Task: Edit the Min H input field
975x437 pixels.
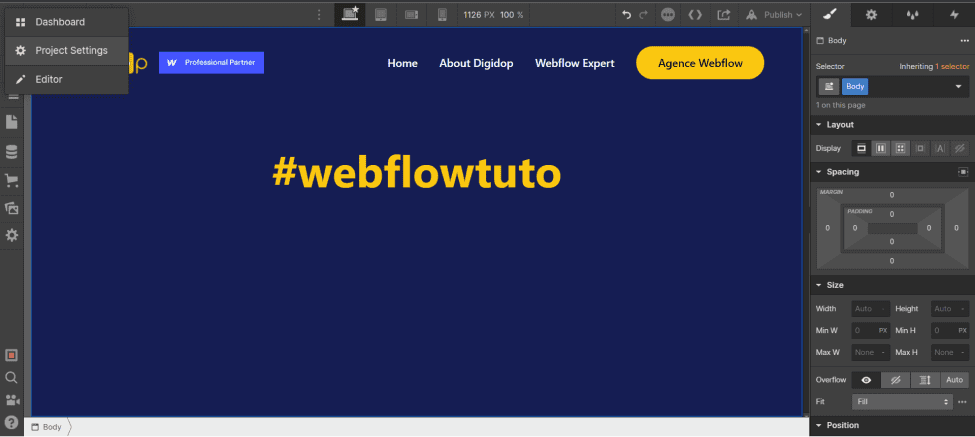Action: tap(950, 331)
